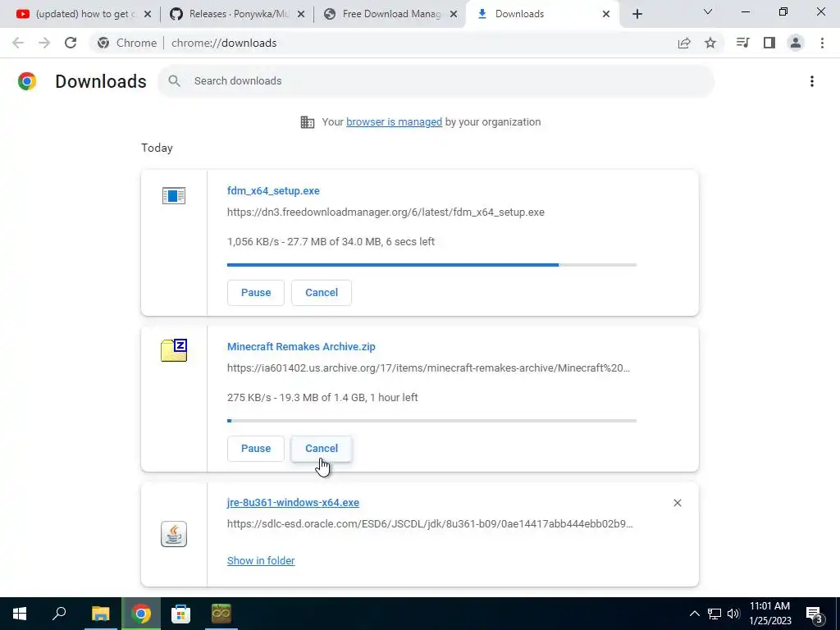Show hidden system tray icons

[x=694, y=614]
